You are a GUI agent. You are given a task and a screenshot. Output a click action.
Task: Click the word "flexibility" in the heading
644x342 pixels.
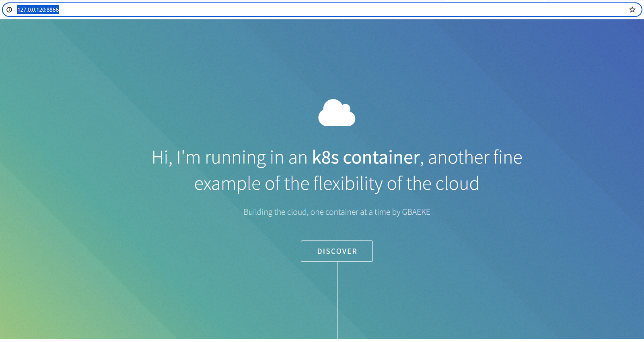[348, 184]
